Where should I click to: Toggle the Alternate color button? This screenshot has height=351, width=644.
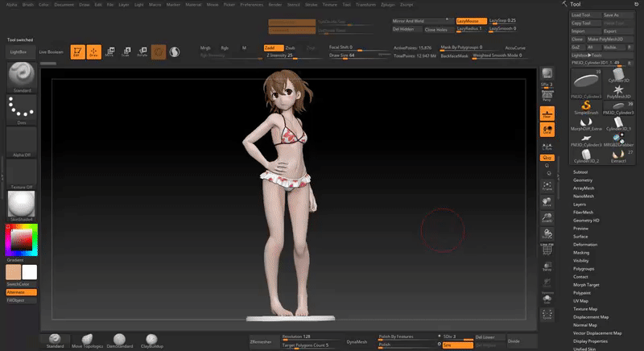pos(22,292)
